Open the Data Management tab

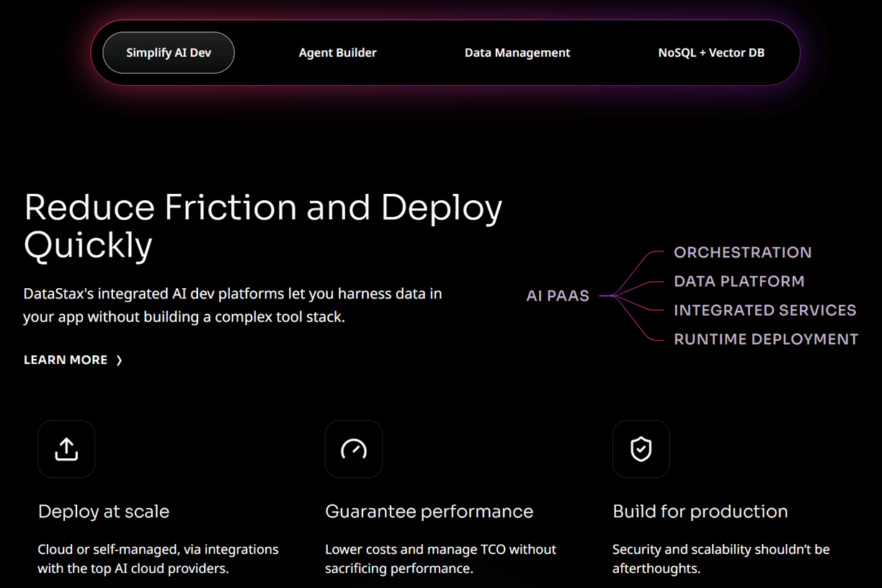517,53
